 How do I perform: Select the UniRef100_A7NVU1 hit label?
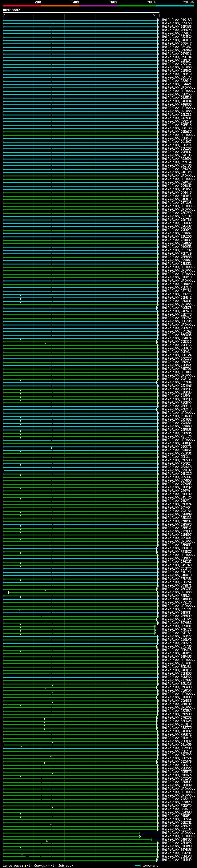point(176,579)
